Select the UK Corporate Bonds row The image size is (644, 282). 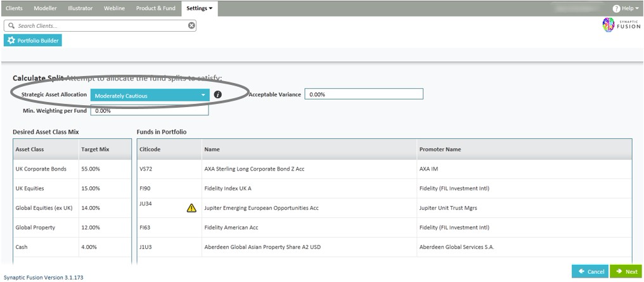click(72, 169)
